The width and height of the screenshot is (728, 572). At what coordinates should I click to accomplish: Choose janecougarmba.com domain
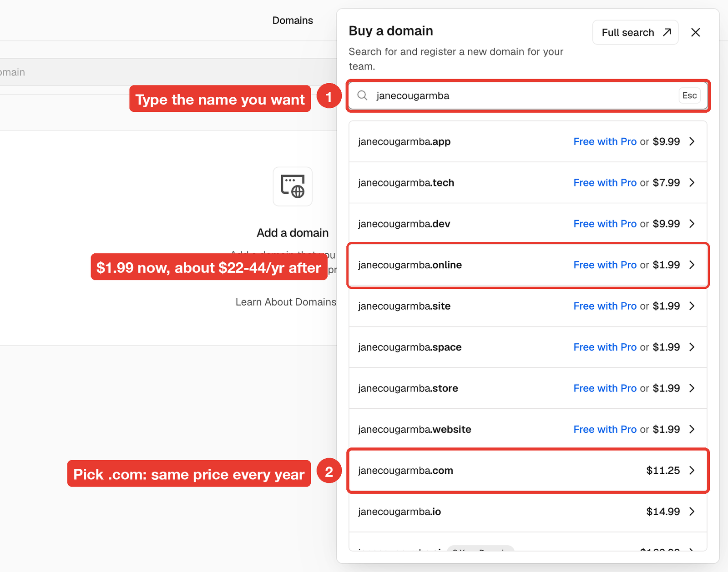pos(528,471)
